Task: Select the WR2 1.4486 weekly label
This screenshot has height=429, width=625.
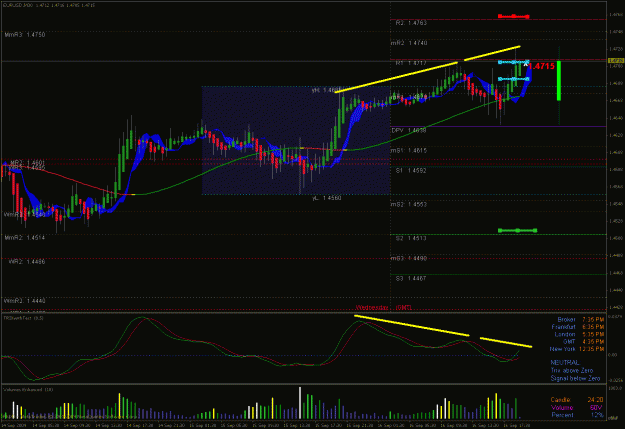Action: 27,262
